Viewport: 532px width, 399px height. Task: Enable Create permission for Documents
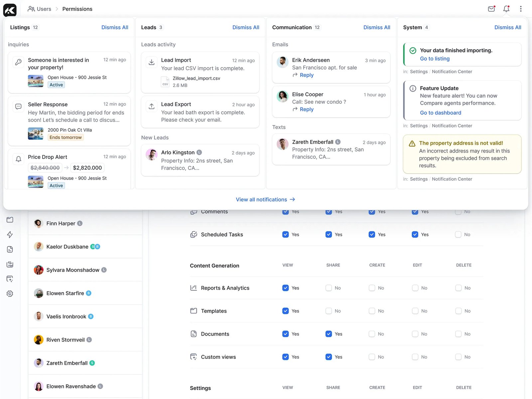[372, 334]
